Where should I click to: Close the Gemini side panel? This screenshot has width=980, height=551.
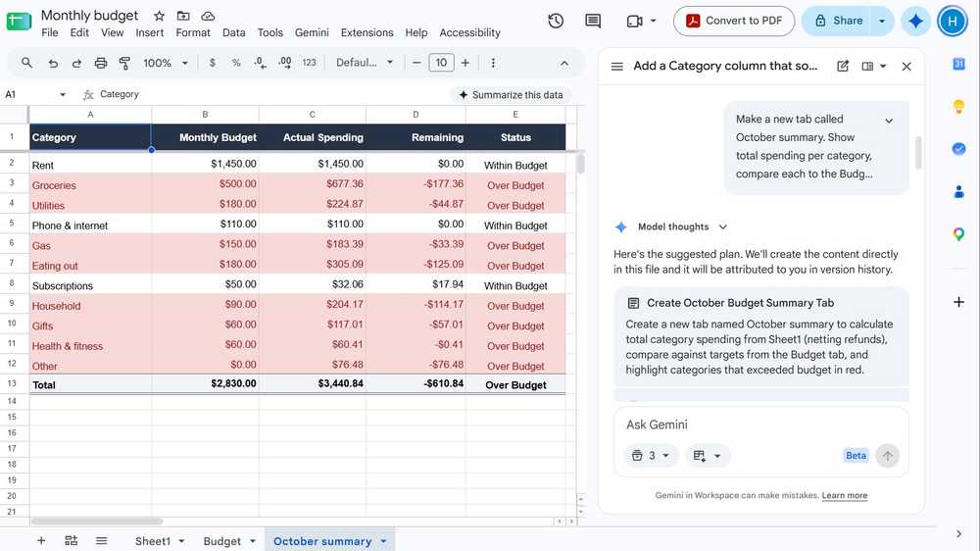coord(906,67)
